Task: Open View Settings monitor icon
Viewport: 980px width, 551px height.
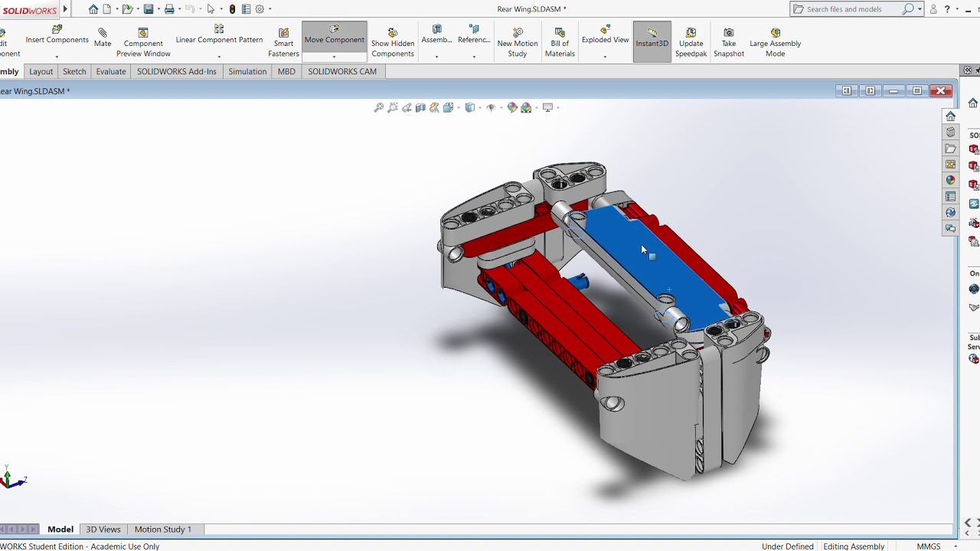Action: pos(547,108)
